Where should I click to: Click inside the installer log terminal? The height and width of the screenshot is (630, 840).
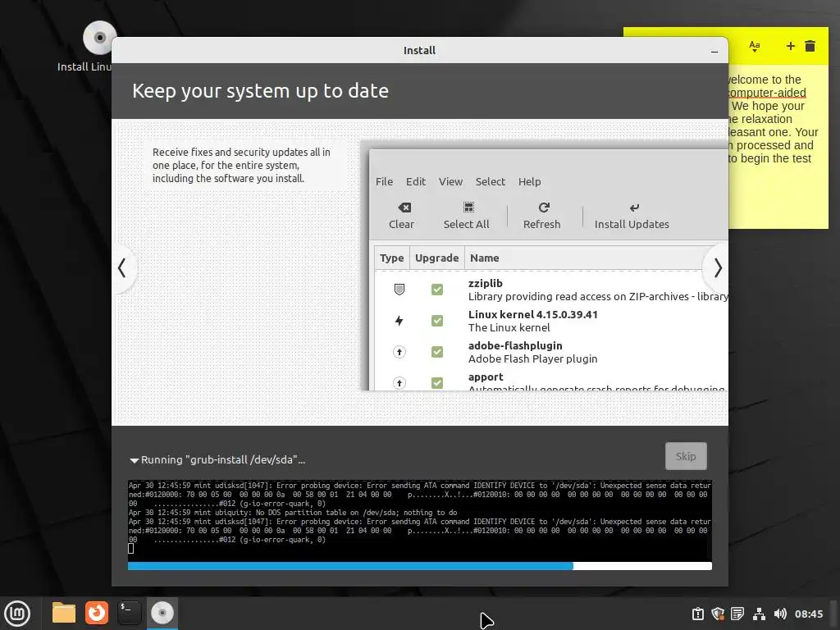pos(419,520)
